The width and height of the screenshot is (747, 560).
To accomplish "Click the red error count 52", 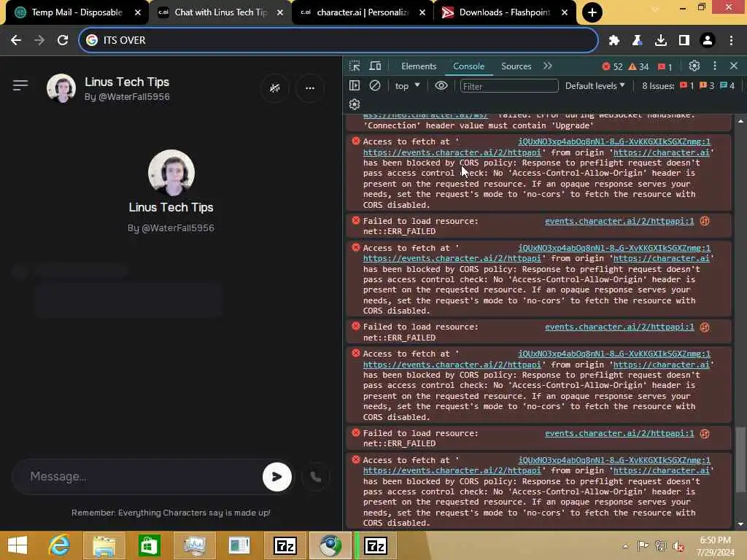I will (x=613, y=66).
